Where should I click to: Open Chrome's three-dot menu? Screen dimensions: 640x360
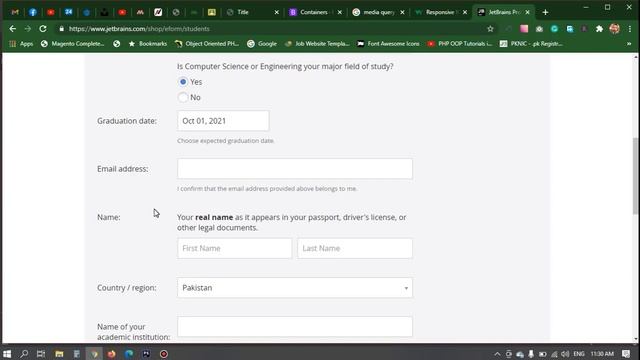(x=630, y=29)
